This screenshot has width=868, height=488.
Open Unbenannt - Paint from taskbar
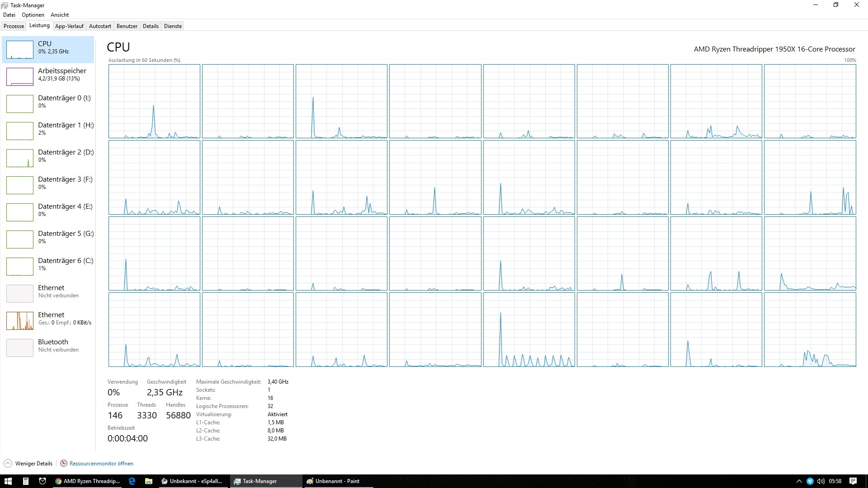coord(337,481)
